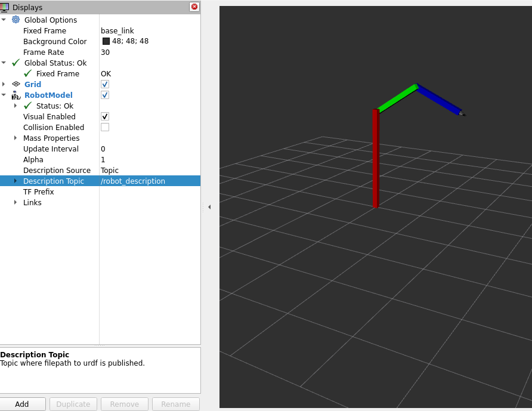Image resolution: width=532 pixels, height=411 pixels.
Task: Click the Displays panel monitor icon
Action: (x=4, y=7)
